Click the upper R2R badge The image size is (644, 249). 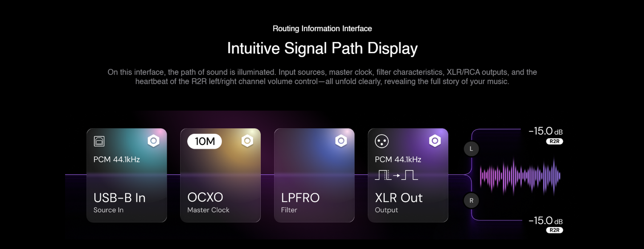click(x=554, y=141)
